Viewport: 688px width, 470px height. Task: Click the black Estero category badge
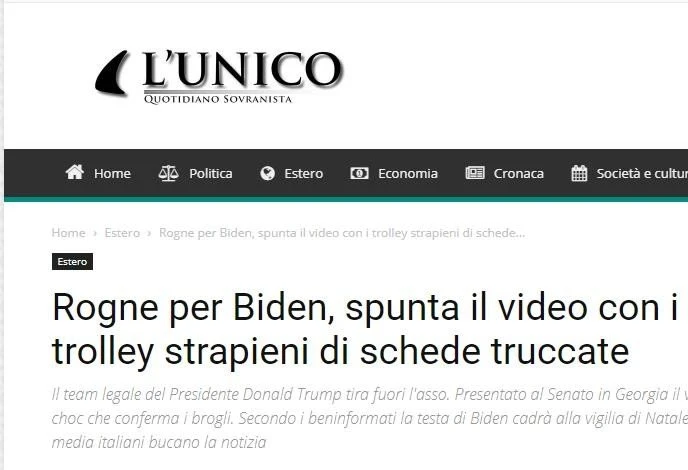tap(72, 262)
